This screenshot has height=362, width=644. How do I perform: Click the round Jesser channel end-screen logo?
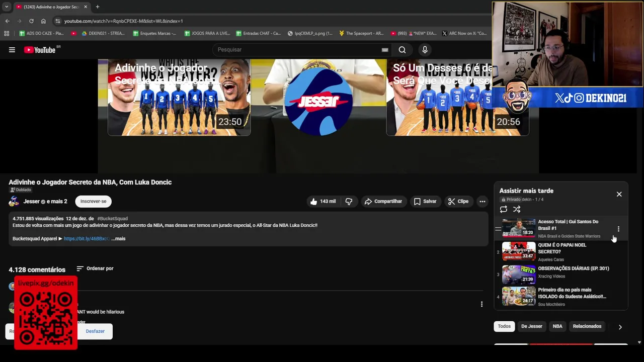(x=318, y=101)
